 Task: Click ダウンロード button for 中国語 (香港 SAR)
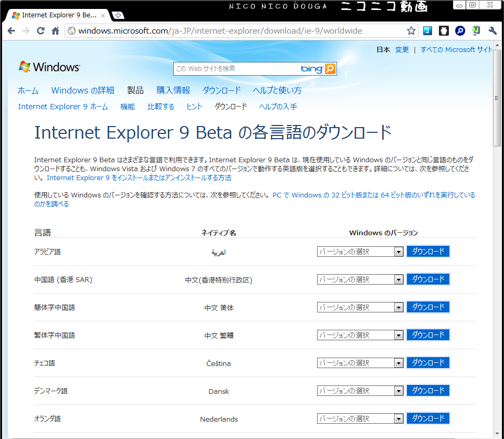[x=428, y=279]
